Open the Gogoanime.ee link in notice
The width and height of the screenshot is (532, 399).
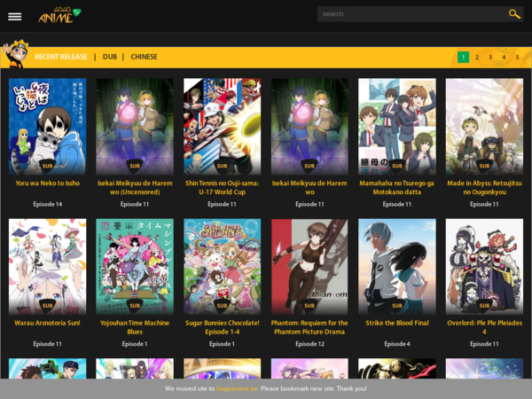coord(237,389)
